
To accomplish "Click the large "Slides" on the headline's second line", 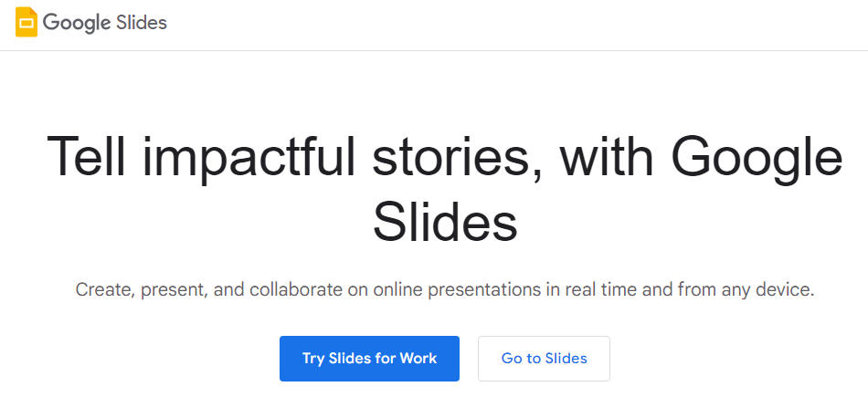I will (x=444, y=221).
